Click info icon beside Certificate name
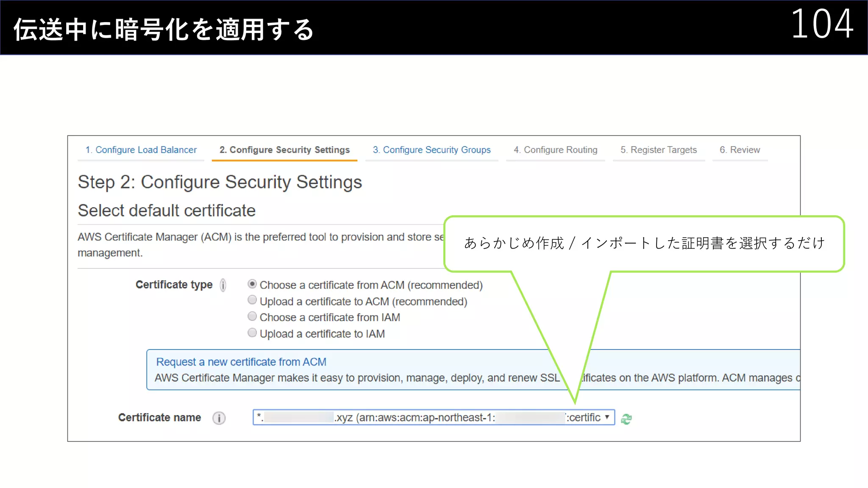868x488 pixels. click(219, 418)
